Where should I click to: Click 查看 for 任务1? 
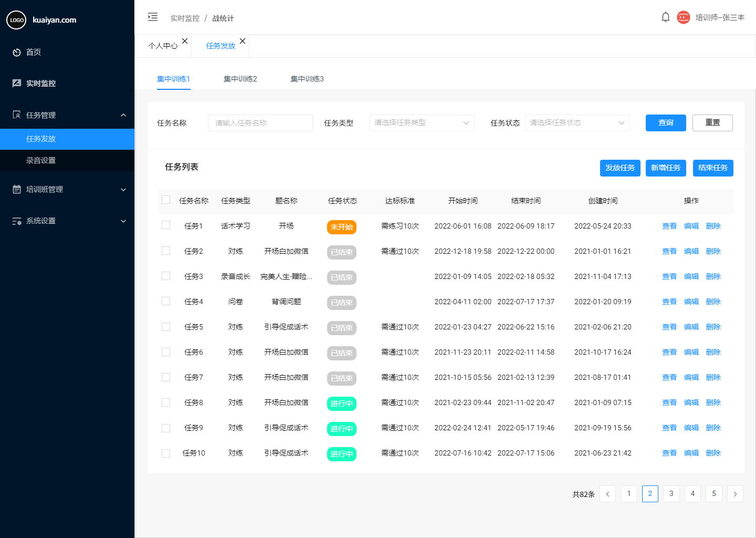(669, 226)
